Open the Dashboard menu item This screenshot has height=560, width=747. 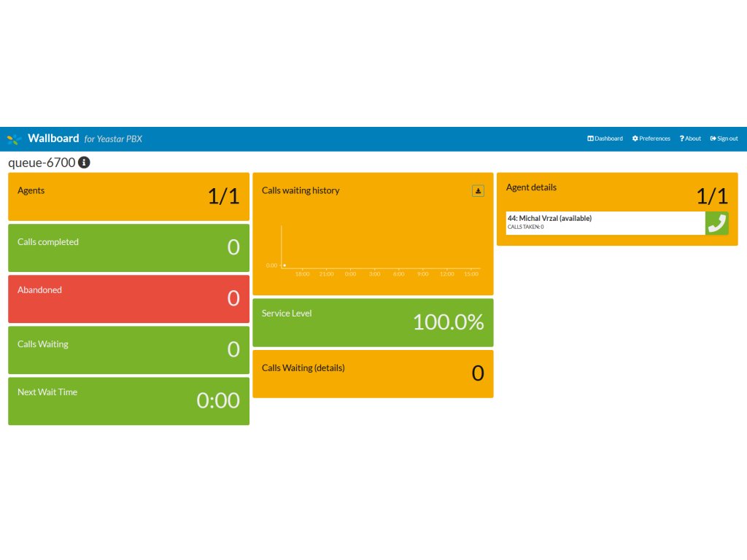(605, 139)
